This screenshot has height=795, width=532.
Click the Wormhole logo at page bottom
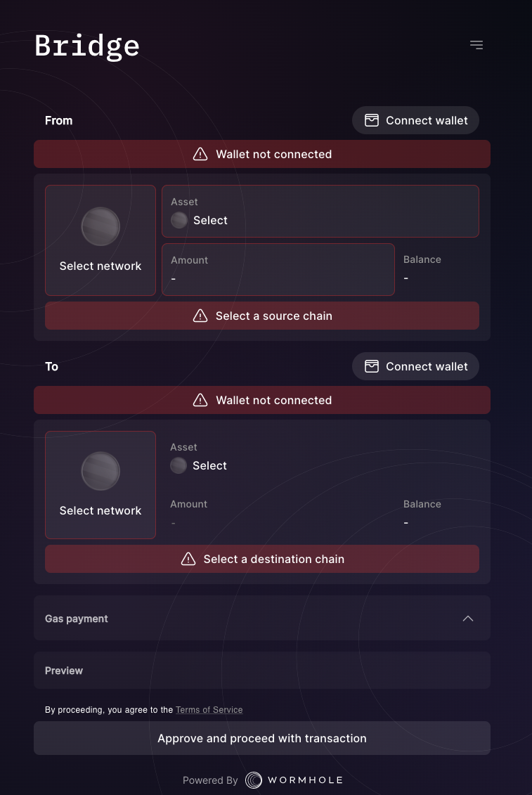[293, 780]
